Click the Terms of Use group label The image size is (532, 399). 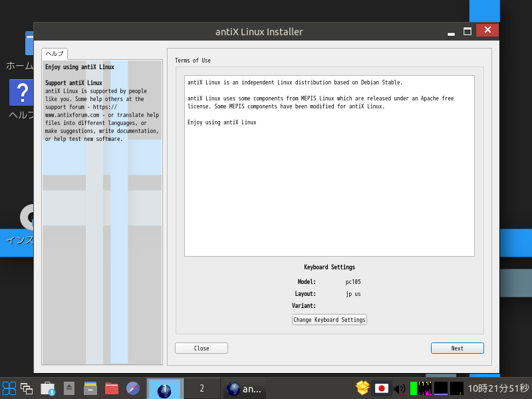(193, 61)
